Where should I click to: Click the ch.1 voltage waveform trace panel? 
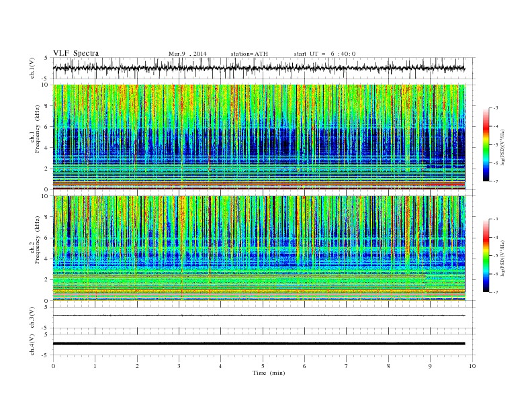pos(264,68)
